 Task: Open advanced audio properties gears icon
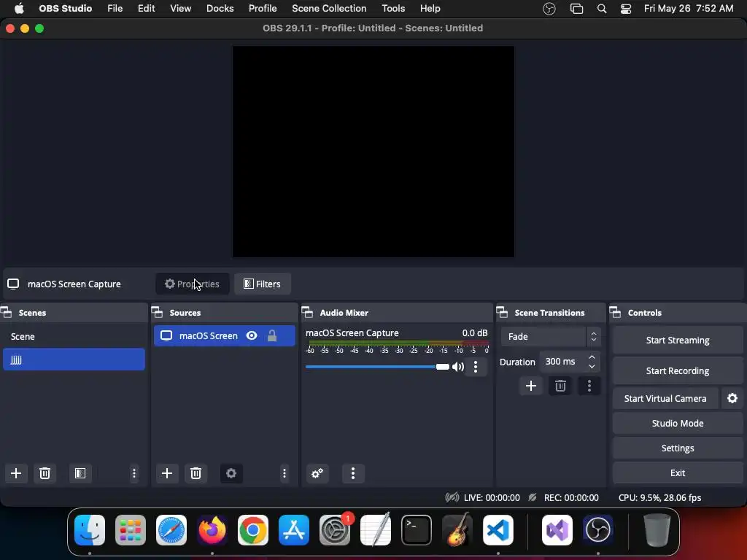pos(317,473)
